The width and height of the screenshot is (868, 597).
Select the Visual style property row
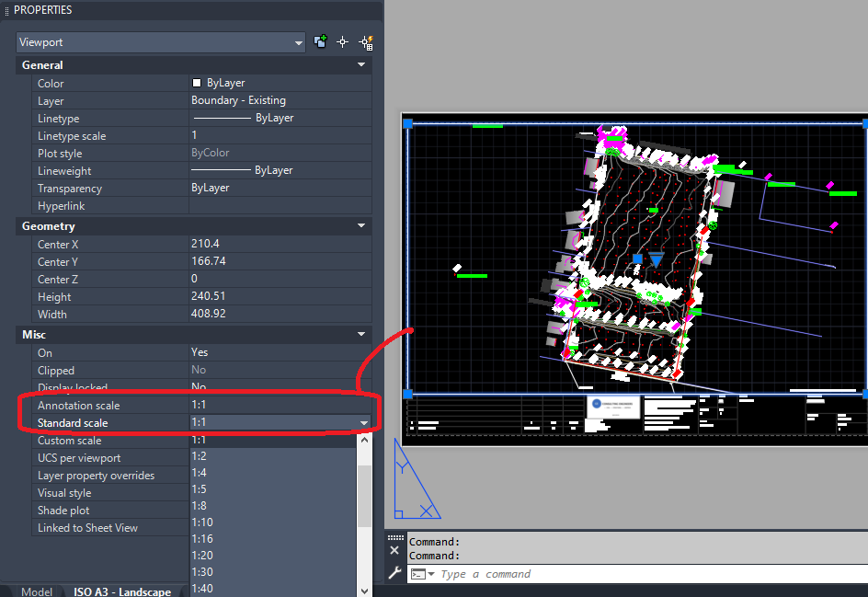(x=110, y=493)
